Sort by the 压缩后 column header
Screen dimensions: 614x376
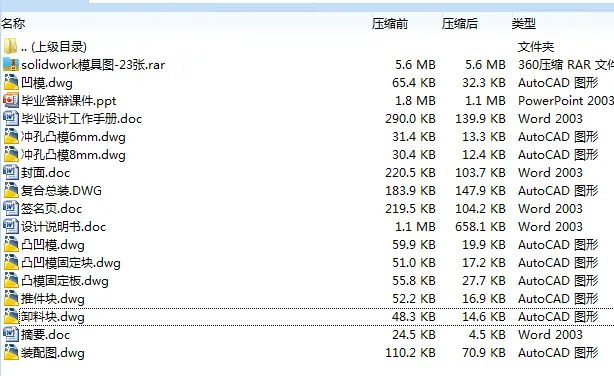[460, 24]
